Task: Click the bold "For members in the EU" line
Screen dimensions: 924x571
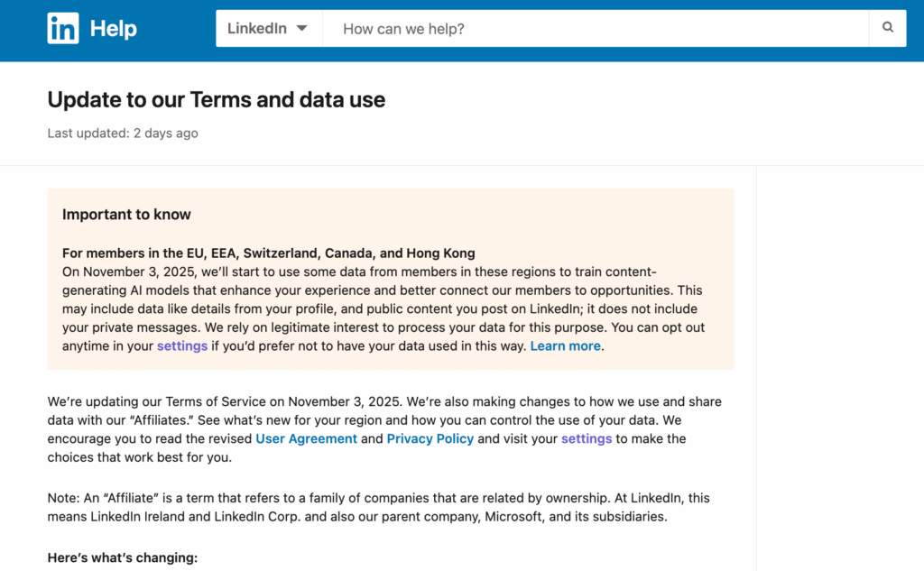Action: [x=268, y=253]
